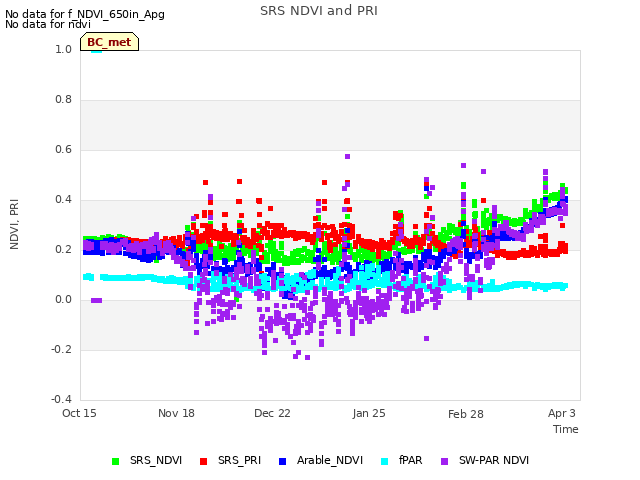Click the y-axis title NDVI, PRI
This screenshot has height=480, width=640.
tap(14, 224)
